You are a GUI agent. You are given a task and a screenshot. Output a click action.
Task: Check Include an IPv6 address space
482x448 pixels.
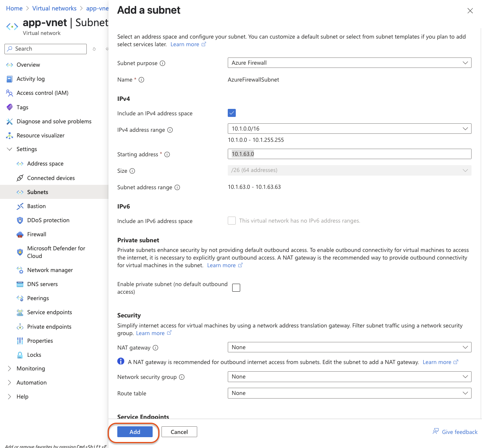(232, 221)
